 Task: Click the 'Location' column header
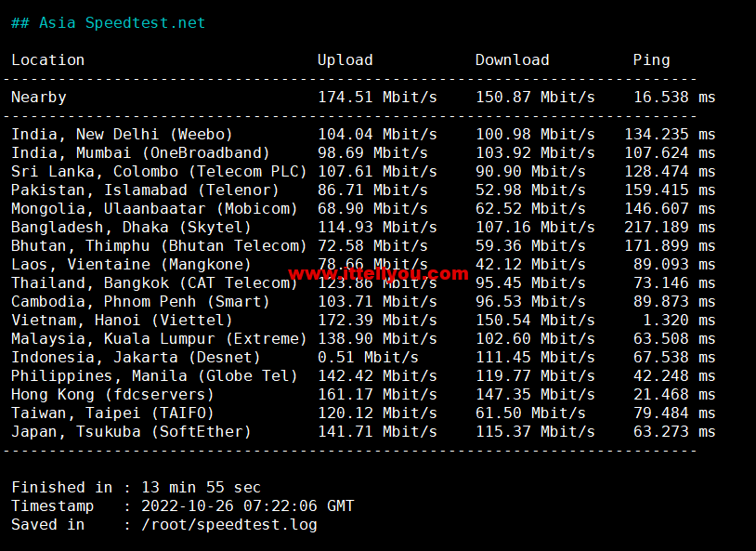[x=47, y=59]
